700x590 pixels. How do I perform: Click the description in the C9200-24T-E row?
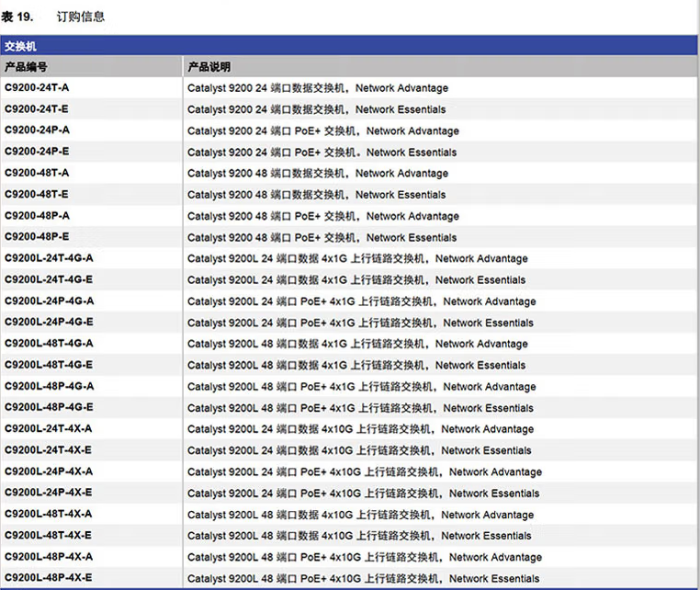point(316,109)
